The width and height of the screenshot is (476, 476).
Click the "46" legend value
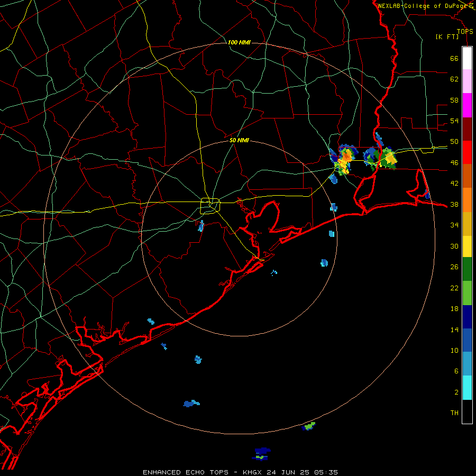coord(454,163)
